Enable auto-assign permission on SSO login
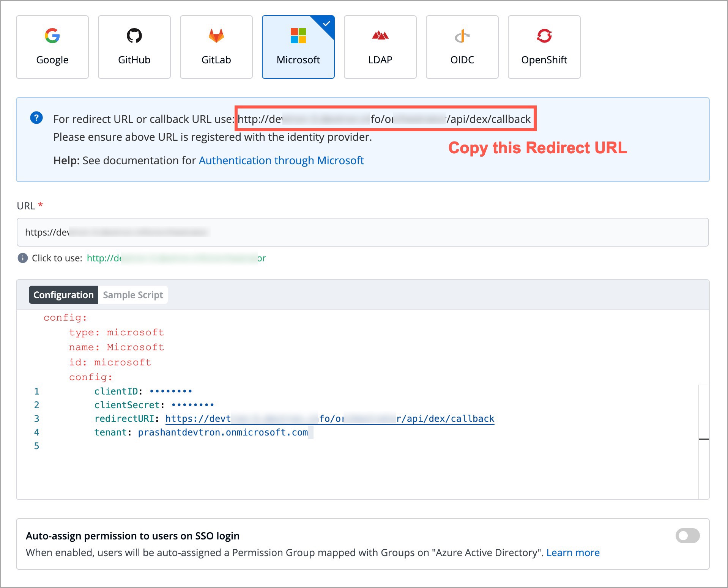728x588 pixels. 687,536
